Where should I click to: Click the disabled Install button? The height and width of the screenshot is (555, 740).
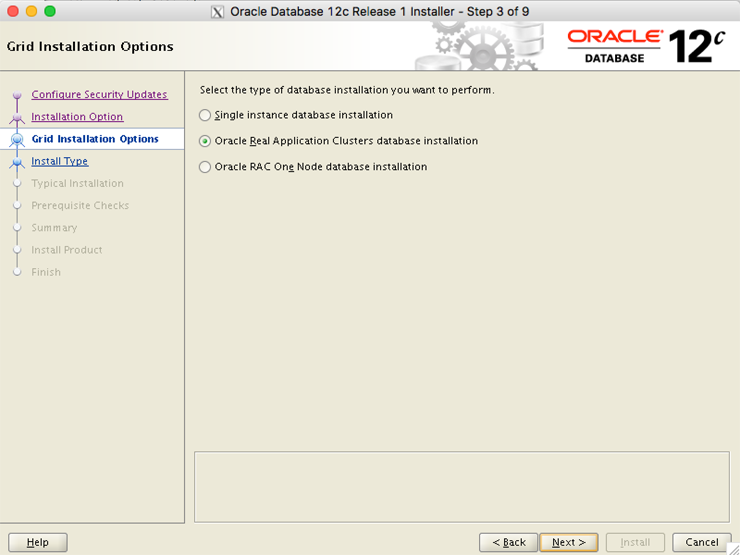click(635, 542)
